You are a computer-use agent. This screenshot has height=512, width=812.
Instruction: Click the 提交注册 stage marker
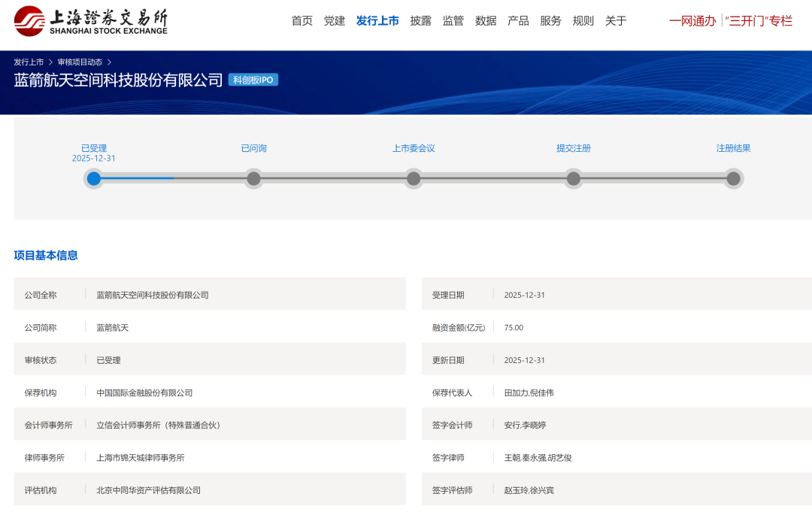coord(573,179)
